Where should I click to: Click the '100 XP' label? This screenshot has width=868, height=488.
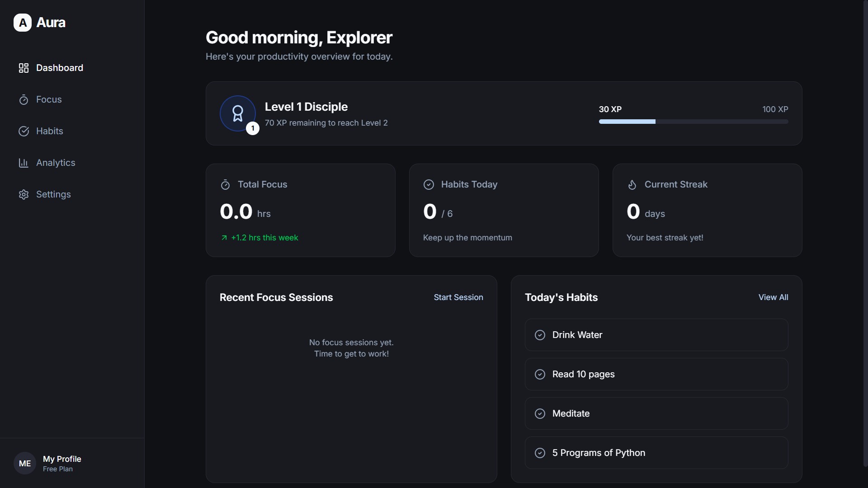(775, 109)
